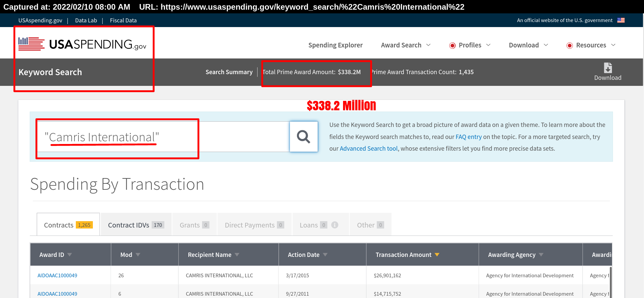The image size is (644, 298).
Task: Click the Loans info icon
Action: click(x=335, y=225)
